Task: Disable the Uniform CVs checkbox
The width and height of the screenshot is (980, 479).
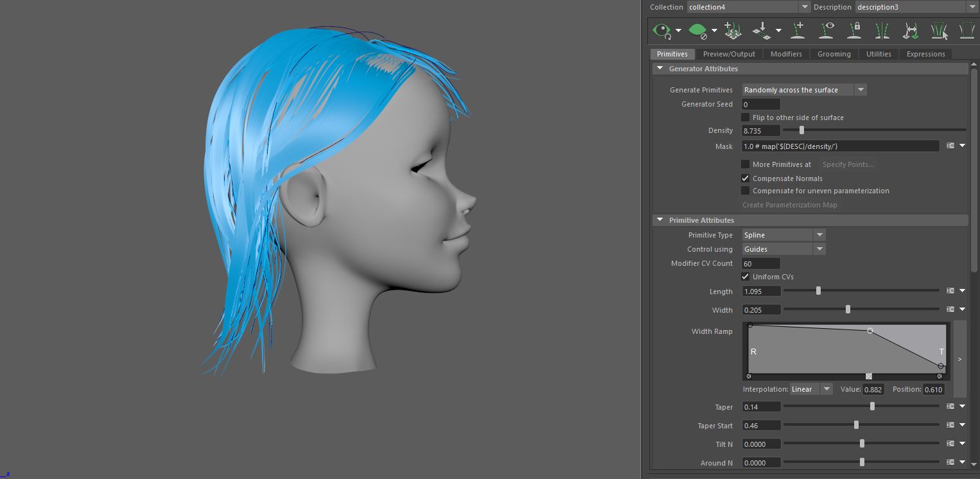Action: coord(746,277)
